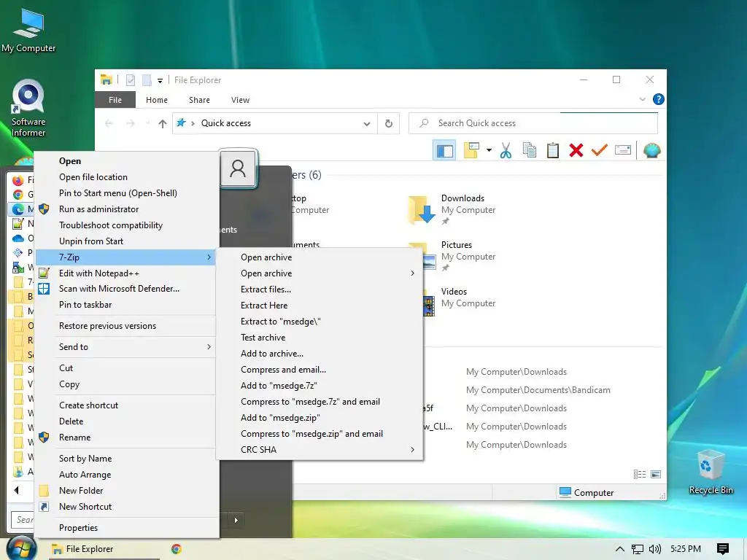Expand the Send to submenu
Screen dimensions: 747x560
pyautogui.click(x=209, y=347)
